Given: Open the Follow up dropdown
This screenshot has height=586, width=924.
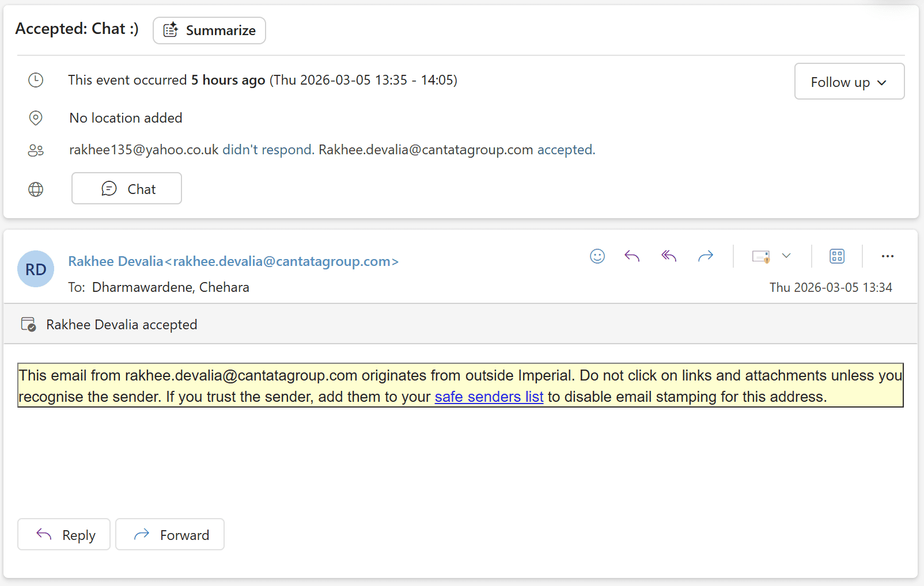Looking at the screenshot, I should tap(849, 82).
